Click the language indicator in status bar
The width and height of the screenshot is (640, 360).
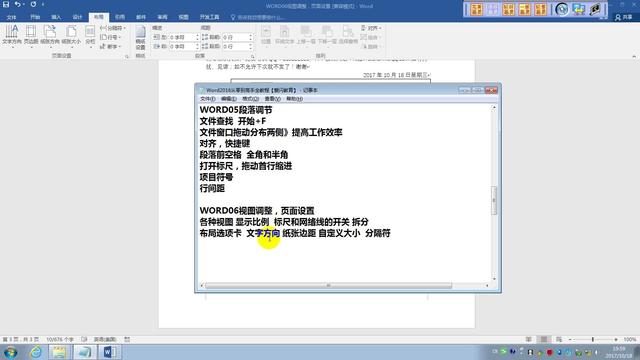tap(105, 339)
